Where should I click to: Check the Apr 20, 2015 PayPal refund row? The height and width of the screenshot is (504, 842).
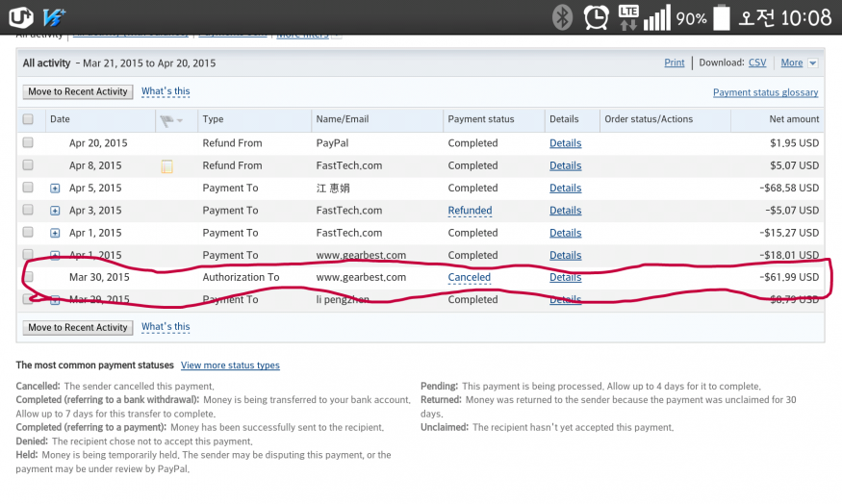coord(28,142)
